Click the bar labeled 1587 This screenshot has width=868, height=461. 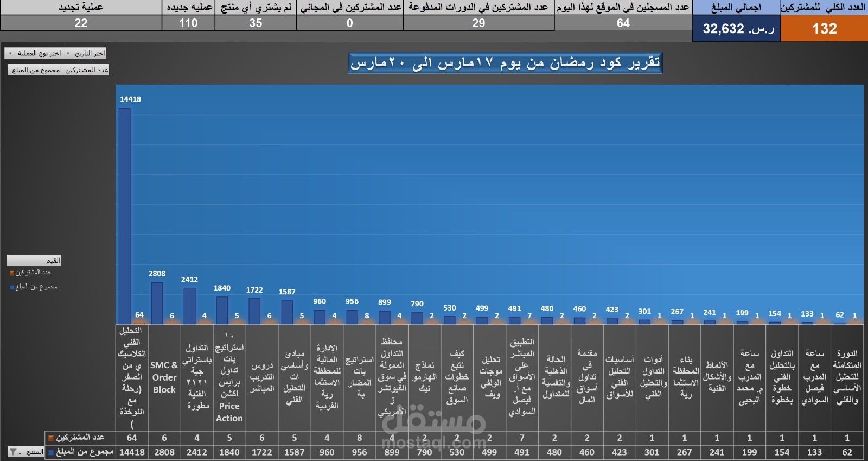pos(287,312)
